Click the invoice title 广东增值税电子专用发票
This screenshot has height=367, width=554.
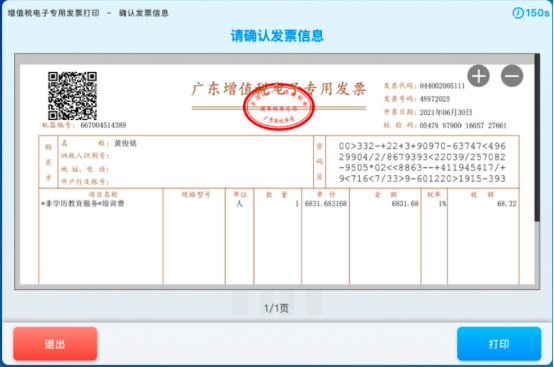click(x=278, y=89)
